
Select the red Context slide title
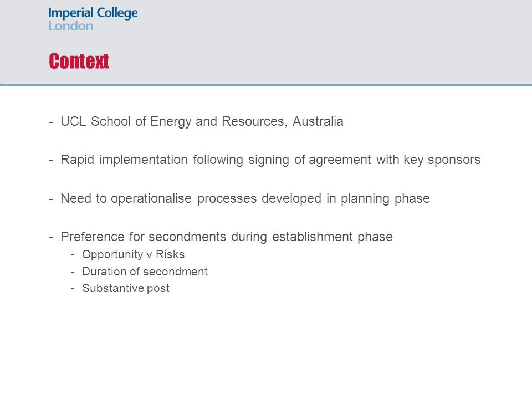tap(79, 61)
